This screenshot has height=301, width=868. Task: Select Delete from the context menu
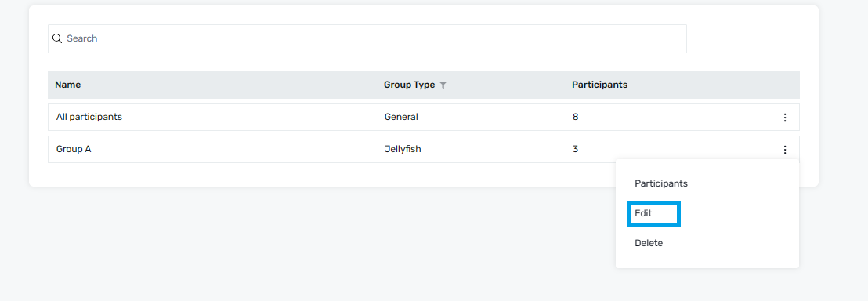pyautogui.click(x=649, y=243)
